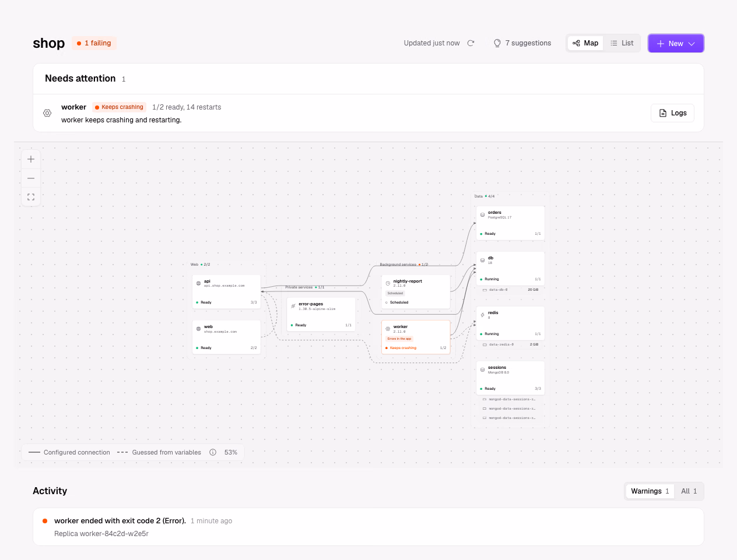This screenshot has width=737, height=560.
Task: Click the Web group label
Action: pos(194,265)
